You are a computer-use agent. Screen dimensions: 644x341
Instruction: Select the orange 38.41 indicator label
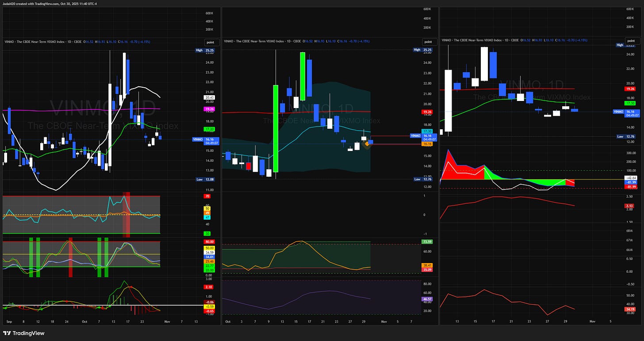click(427, 265)
